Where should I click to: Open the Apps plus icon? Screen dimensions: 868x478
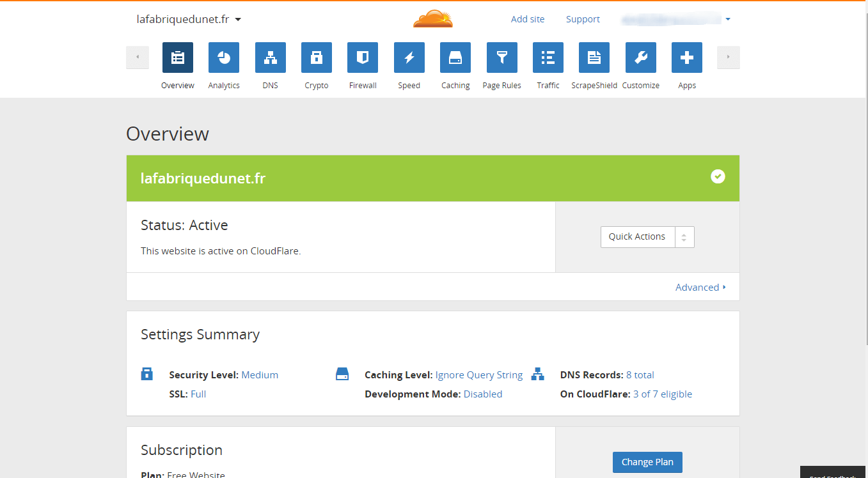(687, 58)
